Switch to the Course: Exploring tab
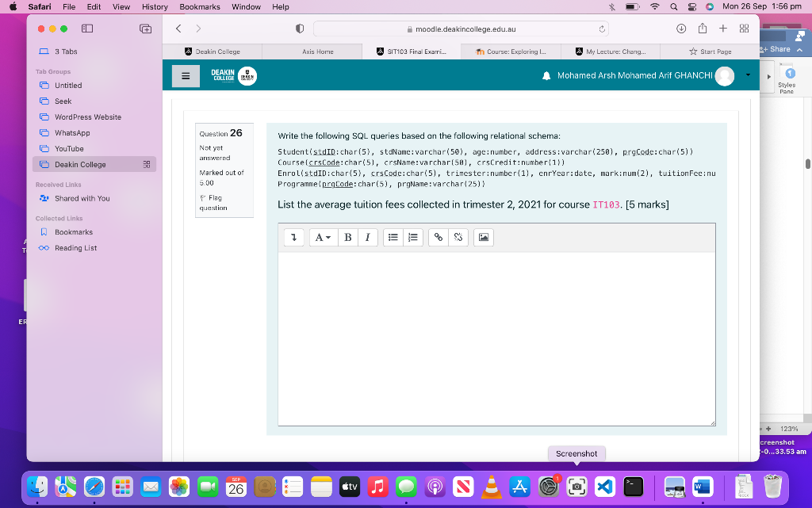The width and height of the screenshot is (812, 508). pyautogui.click(x=511, y=52)
